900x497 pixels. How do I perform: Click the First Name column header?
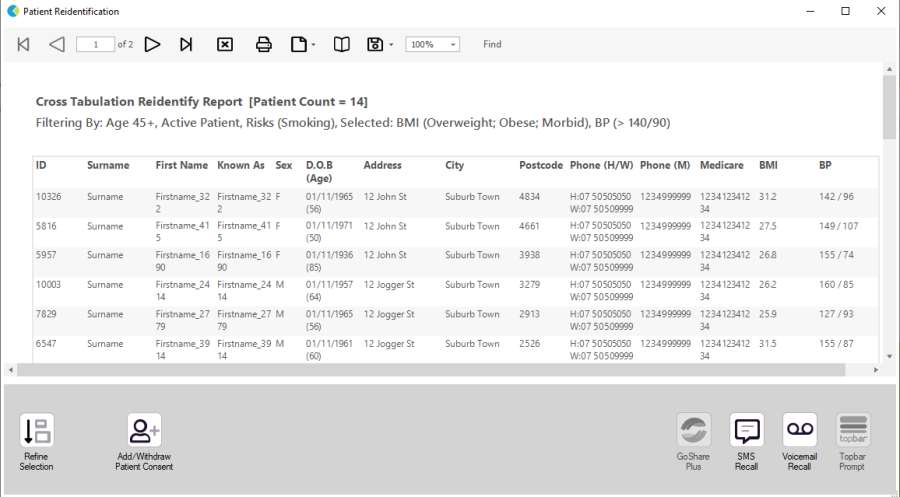pos(181,165)
